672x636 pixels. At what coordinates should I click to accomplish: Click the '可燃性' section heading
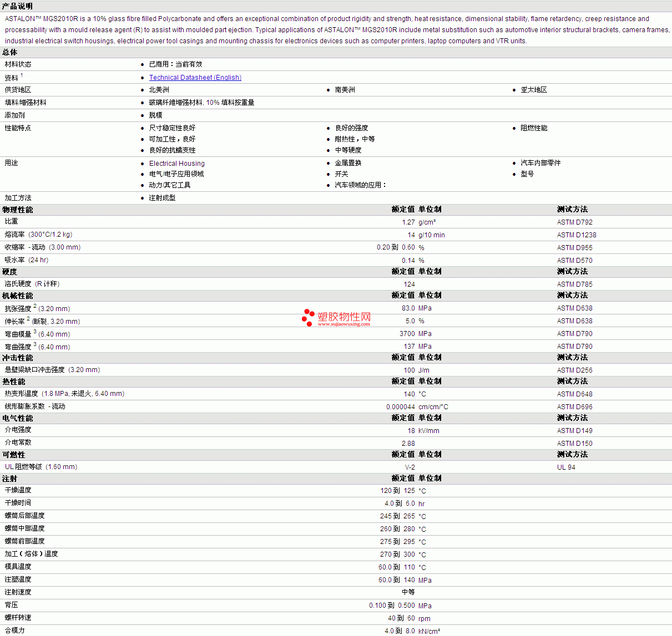tap(14, 455)
